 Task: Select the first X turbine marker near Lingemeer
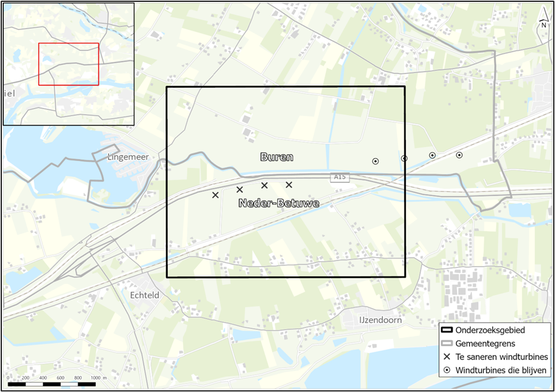[x=216, y=194]
